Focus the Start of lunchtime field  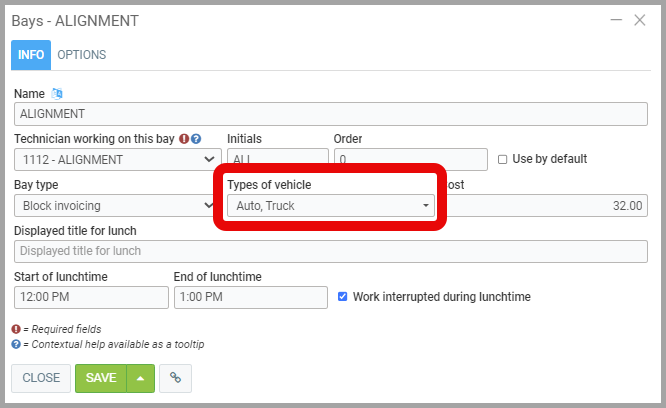click(x=91, y=297)
